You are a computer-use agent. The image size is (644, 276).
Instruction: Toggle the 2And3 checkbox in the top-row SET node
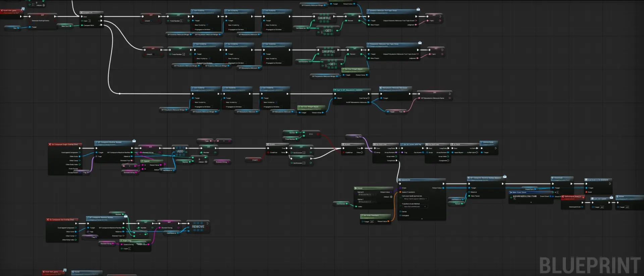pos(152,21)
